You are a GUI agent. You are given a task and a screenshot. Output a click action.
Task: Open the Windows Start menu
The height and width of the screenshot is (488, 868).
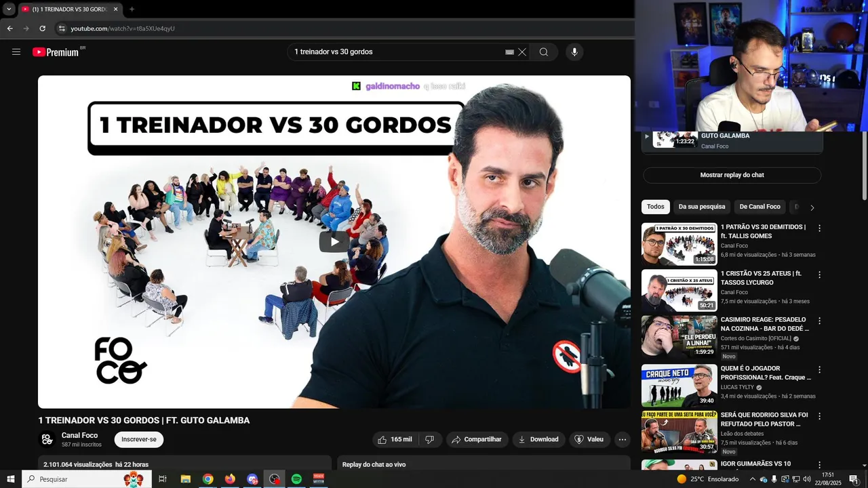click(x=10, y=479)
